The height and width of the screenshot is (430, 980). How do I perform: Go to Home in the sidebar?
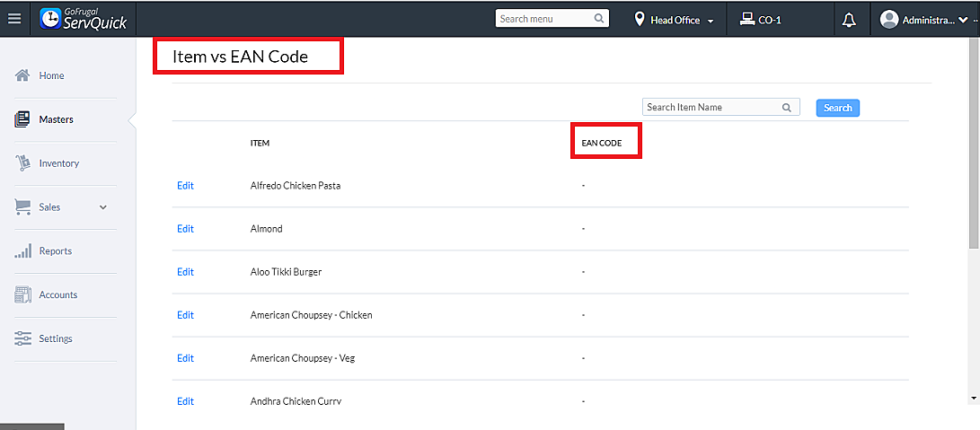click(51, 76)
